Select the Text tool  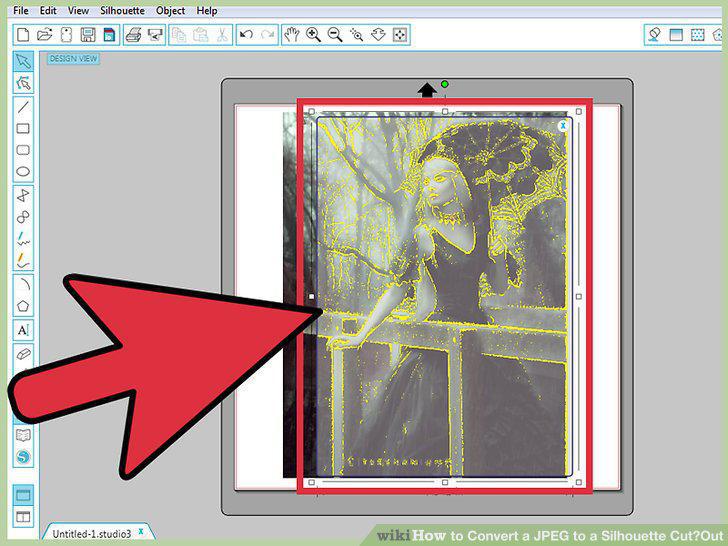point(23,330)
